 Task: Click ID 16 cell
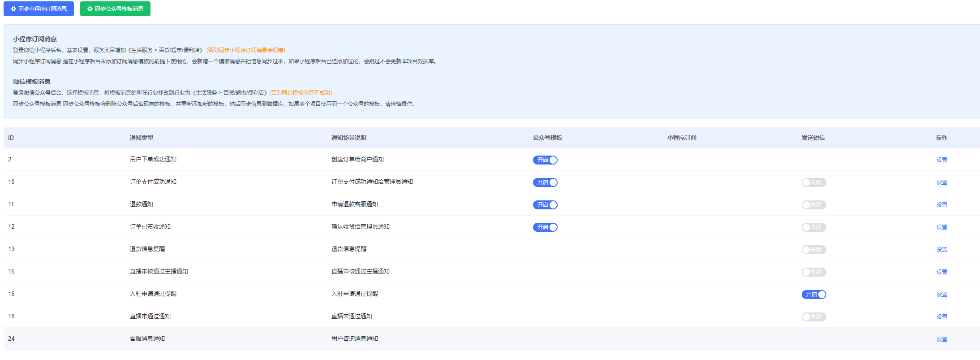11,294
